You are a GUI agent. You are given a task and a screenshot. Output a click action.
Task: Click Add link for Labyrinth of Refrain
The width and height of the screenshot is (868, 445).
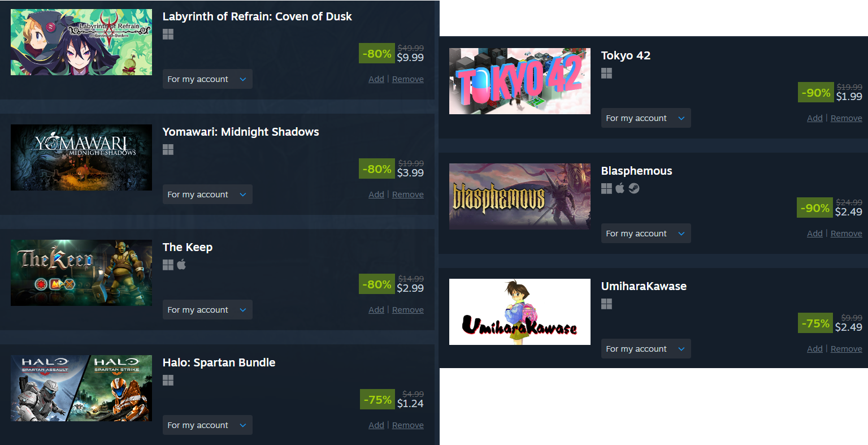click(376, 79)
